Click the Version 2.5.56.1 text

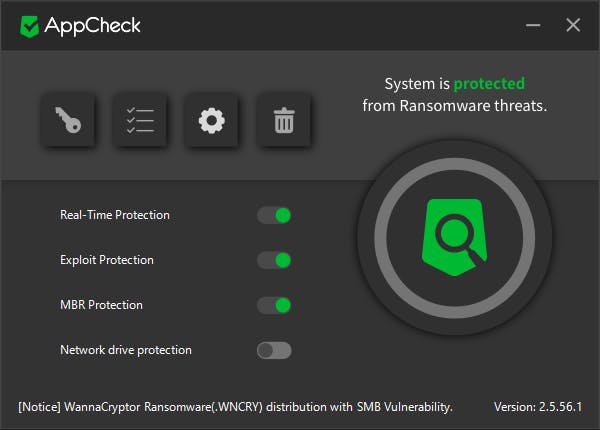(538, 406)
